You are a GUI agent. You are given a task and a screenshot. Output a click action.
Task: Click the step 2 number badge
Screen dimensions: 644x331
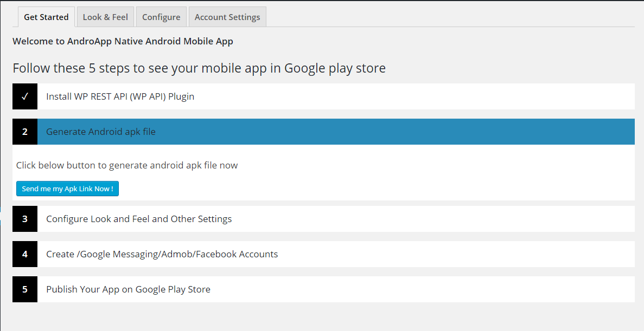24,132
